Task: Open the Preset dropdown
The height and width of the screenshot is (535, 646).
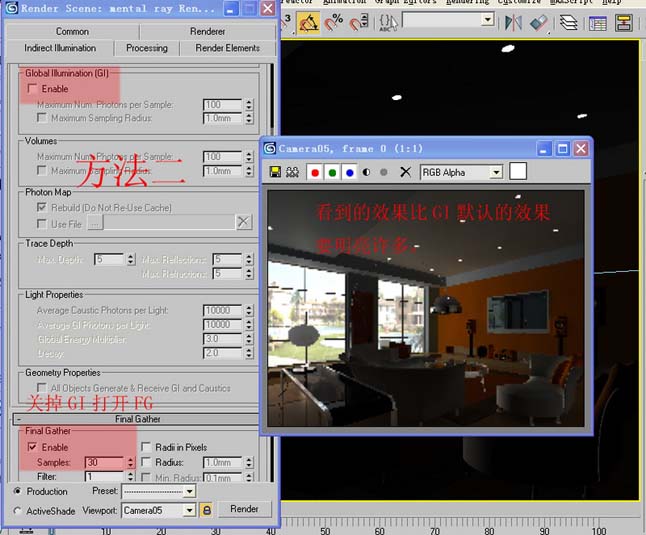Action: 189,491
